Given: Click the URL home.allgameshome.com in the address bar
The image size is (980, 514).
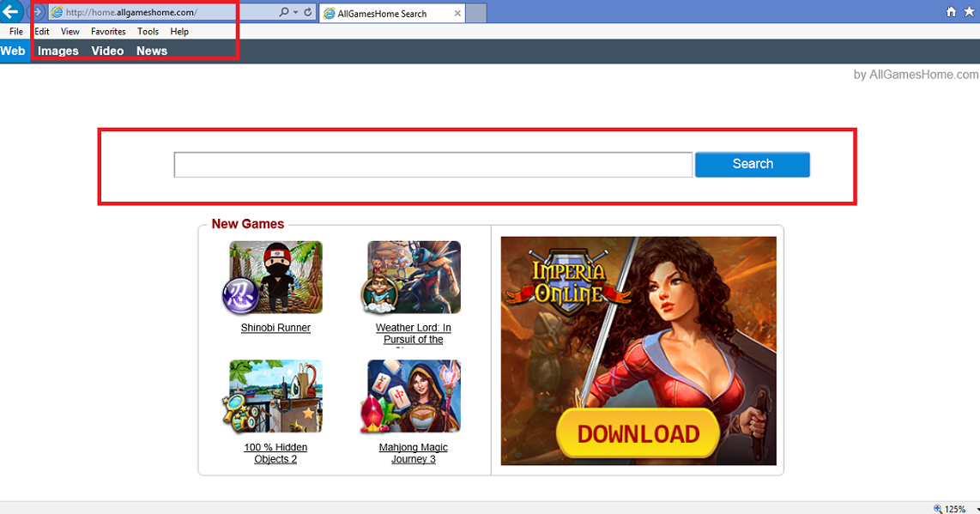Looking at the screenshot, I should [x=131, y=13].
